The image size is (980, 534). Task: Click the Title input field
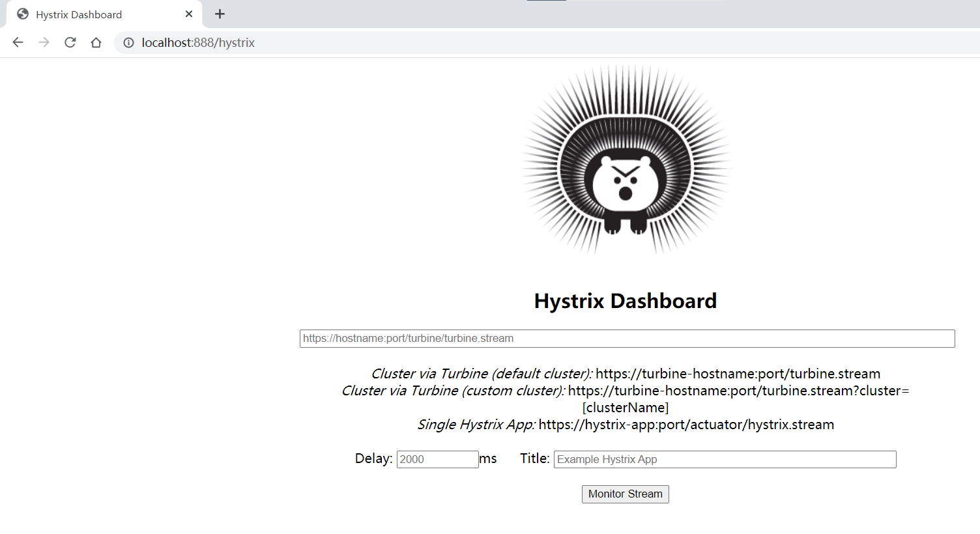[725, 459]
